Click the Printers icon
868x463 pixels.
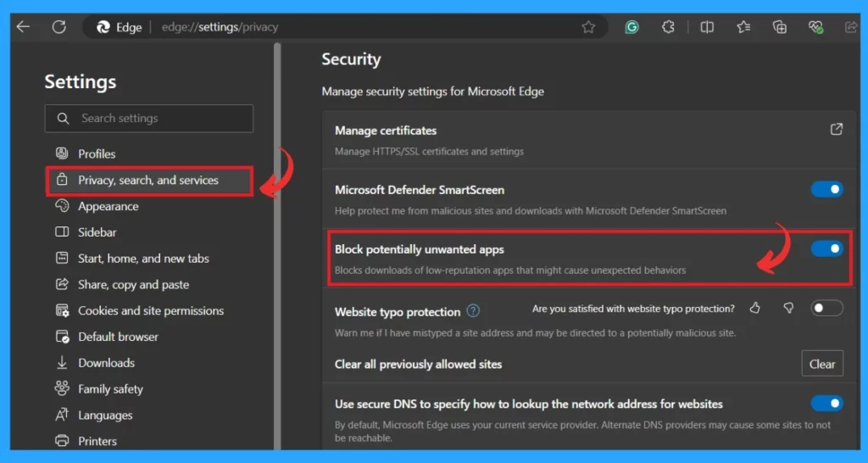(62, 441)
